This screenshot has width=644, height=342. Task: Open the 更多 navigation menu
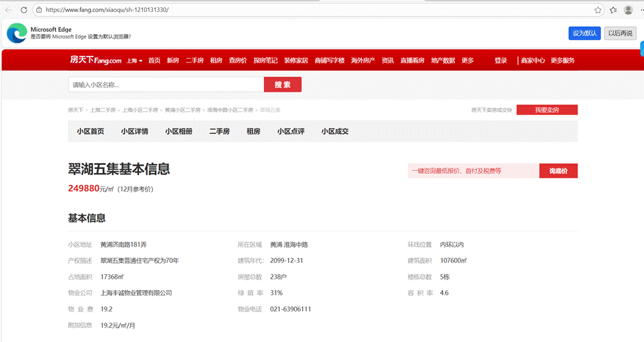click(x=468, y=61)
